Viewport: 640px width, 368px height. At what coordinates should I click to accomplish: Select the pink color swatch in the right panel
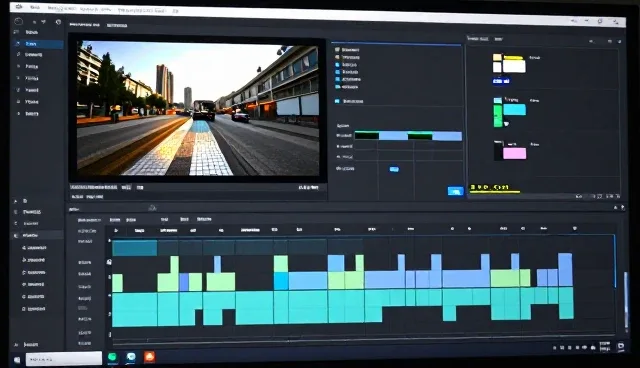514,153
